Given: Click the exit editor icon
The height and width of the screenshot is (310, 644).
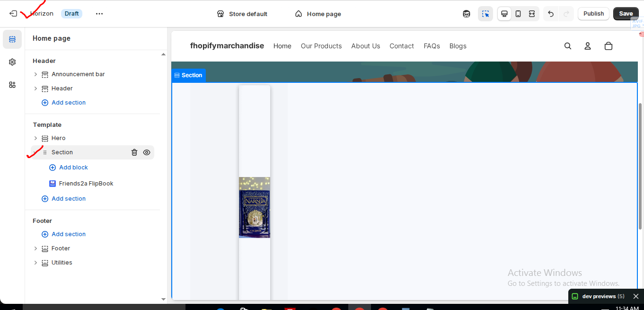Looking at the screenshot, I should pos(13,14).
